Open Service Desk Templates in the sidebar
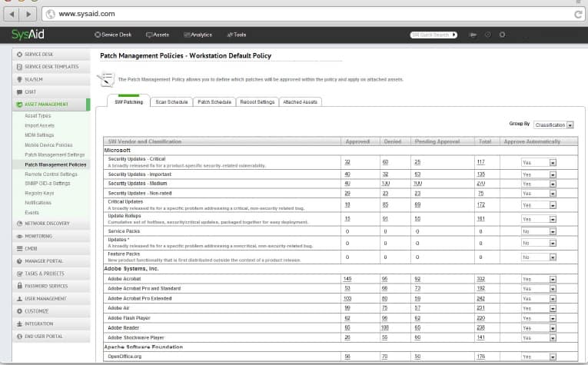588x365 pixels. [x=51, y=67]
